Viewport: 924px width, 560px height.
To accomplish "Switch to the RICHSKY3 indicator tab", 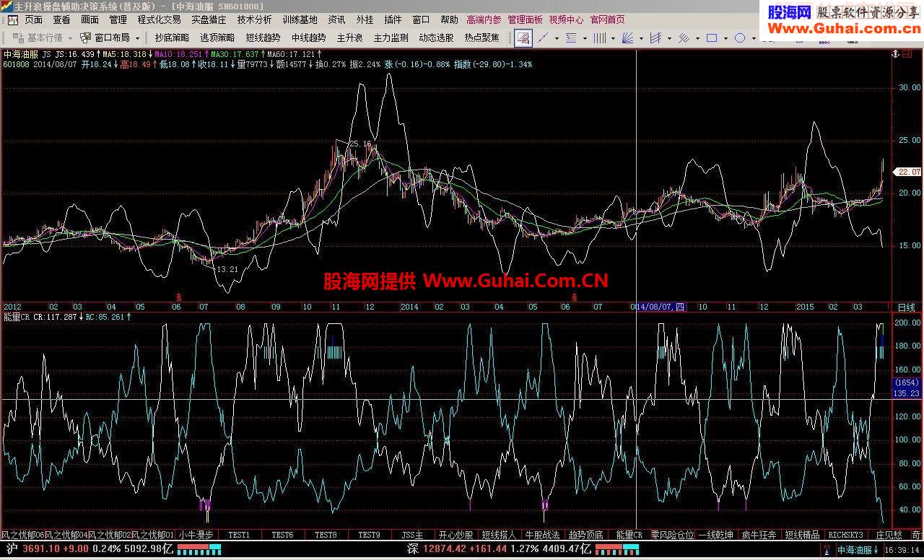I will 845,535.
